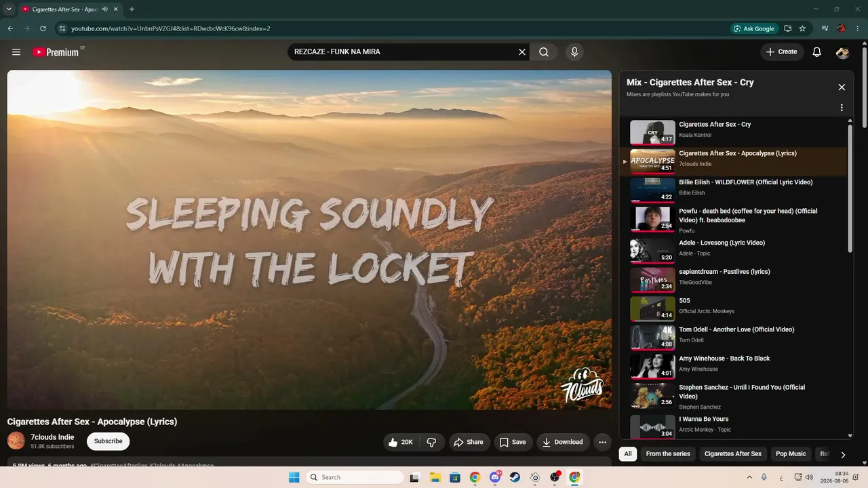Open the Windows Start menu
868x488 pixels.
294,477
